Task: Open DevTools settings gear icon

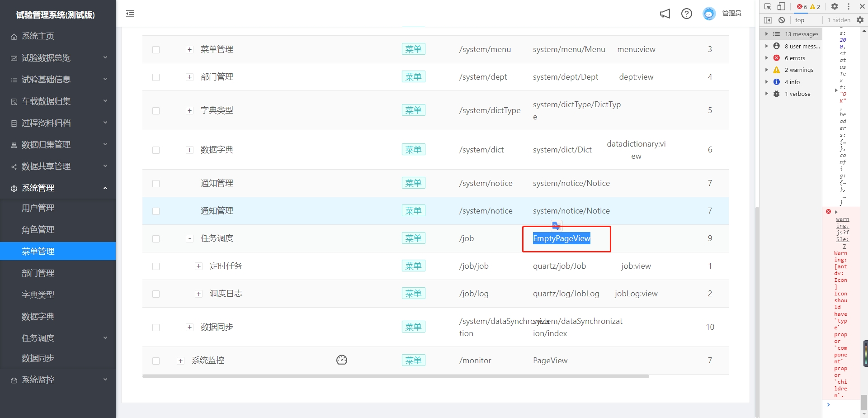Action: [x=835, y=6]
